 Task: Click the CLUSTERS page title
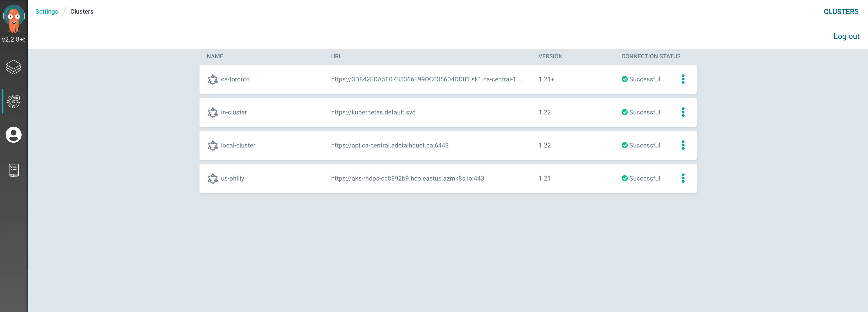[841, 12]
